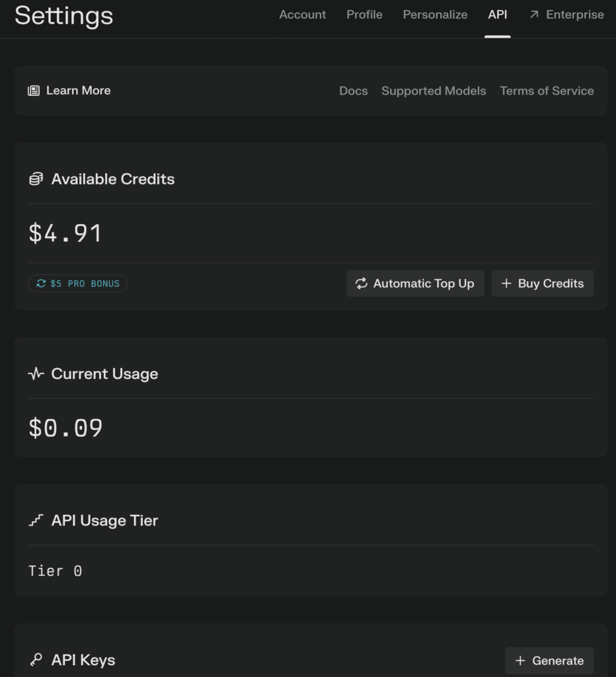Click the key icon next to API Keys

coord(36,660)
